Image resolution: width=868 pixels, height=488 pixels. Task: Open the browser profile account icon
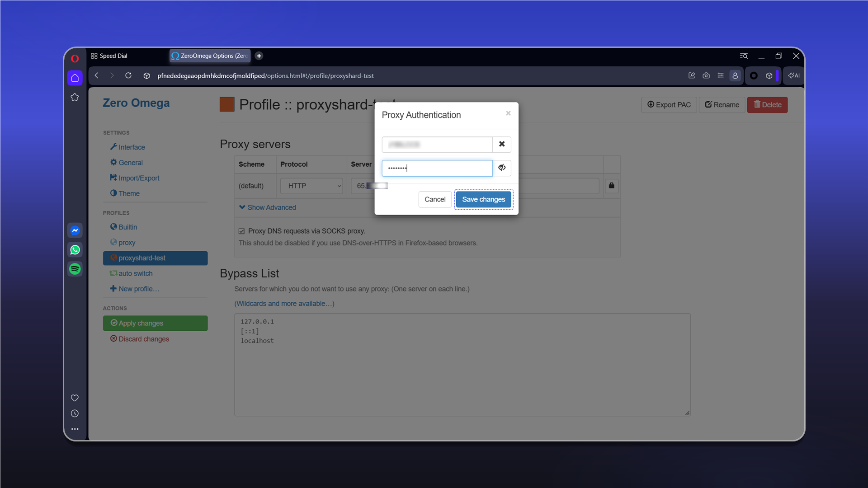735,75
